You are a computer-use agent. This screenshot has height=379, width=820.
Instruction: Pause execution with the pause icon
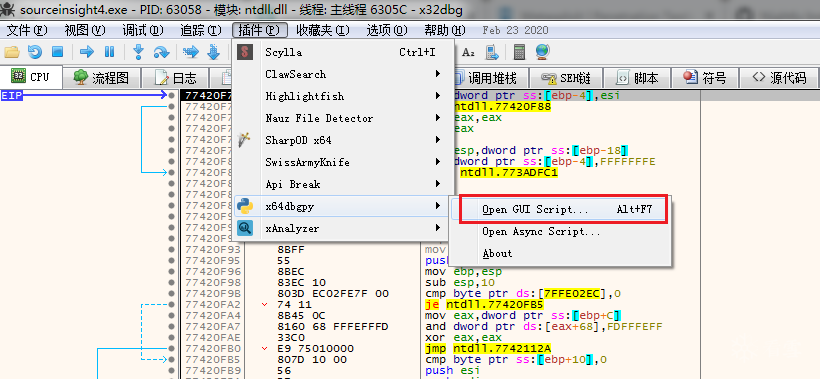point(109,52)
